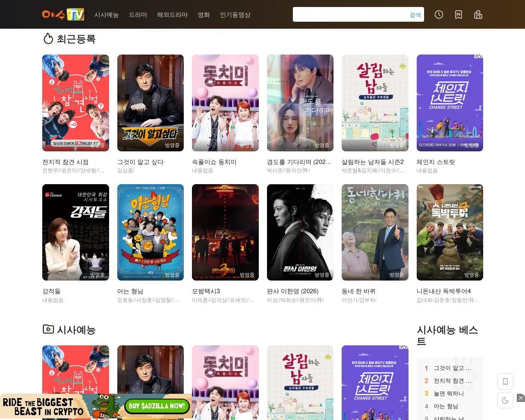Open the ranking chart icon in the header

478,15
